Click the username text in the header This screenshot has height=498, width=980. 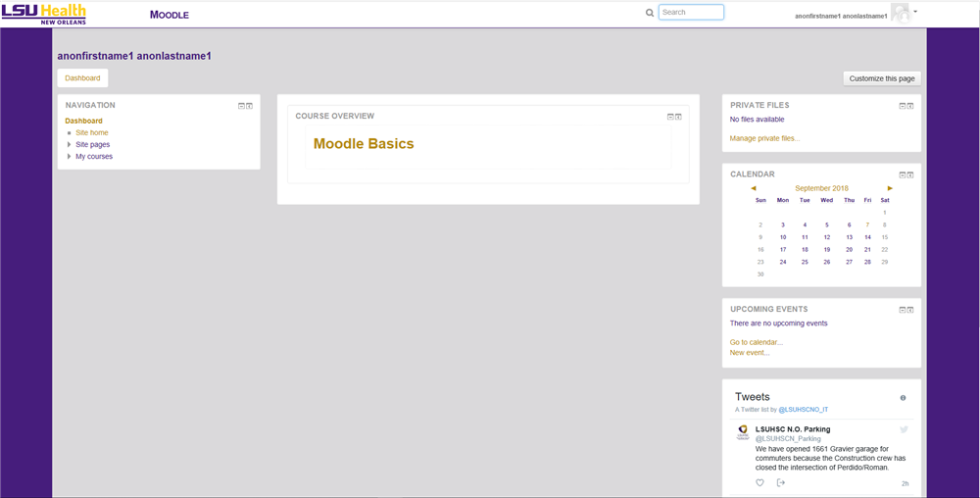point(841,16)
